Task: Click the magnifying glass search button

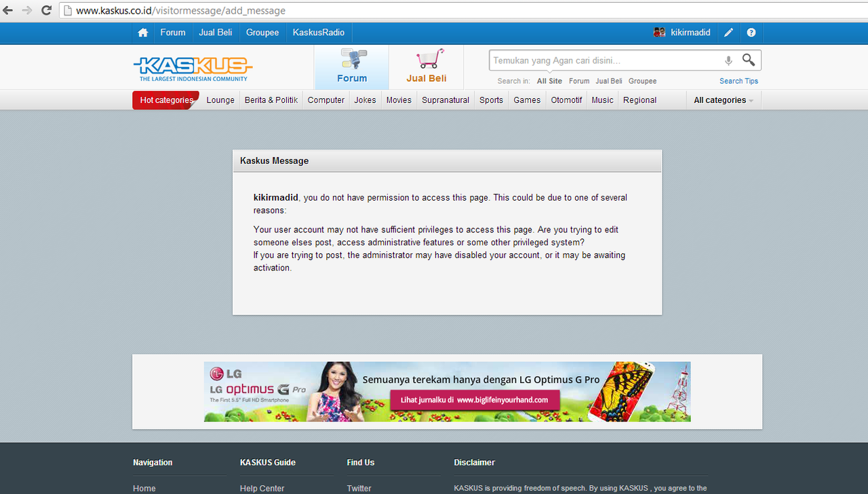Action: 749,60
